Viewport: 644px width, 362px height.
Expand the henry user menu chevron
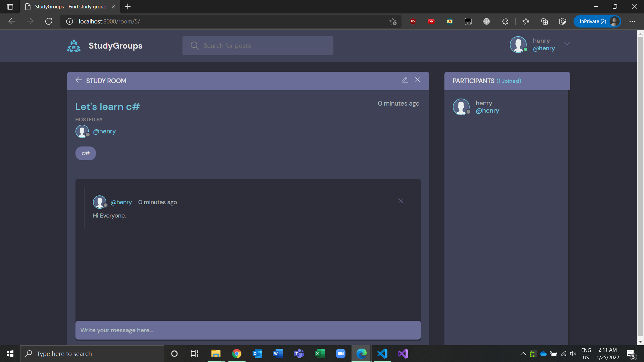pyautogui.click(x=567, y=44)
